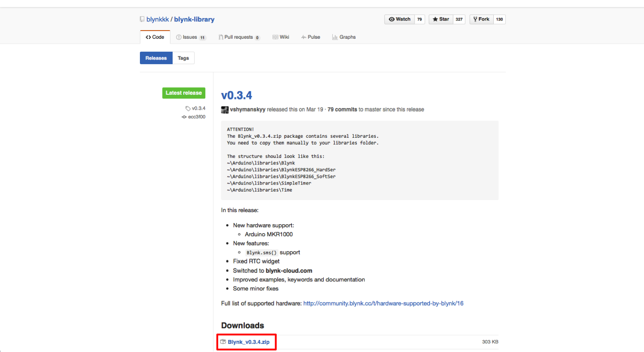Open the Issues tab
The width and height of the screenshot is (644, 352).
coord(189,37)
